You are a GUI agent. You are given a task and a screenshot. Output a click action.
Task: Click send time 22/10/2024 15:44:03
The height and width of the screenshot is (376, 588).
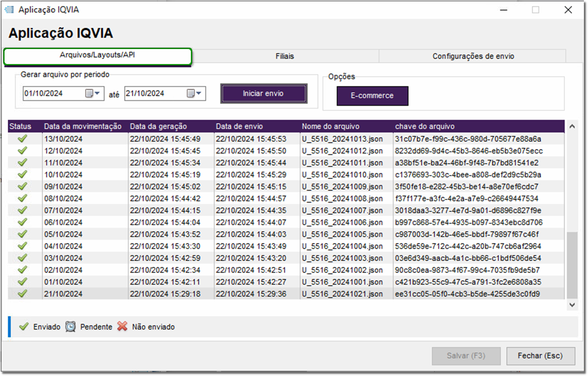pos(251,234)
